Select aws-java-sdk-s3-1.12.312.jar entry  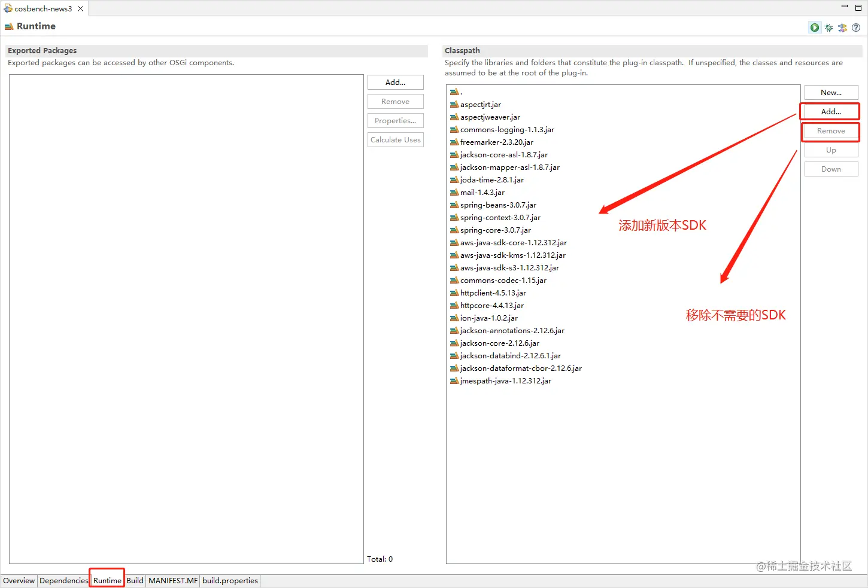(x=505, y=268)
